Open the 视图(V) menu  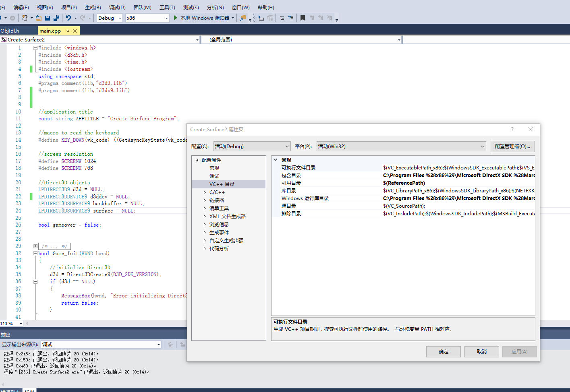pos(45,7)
